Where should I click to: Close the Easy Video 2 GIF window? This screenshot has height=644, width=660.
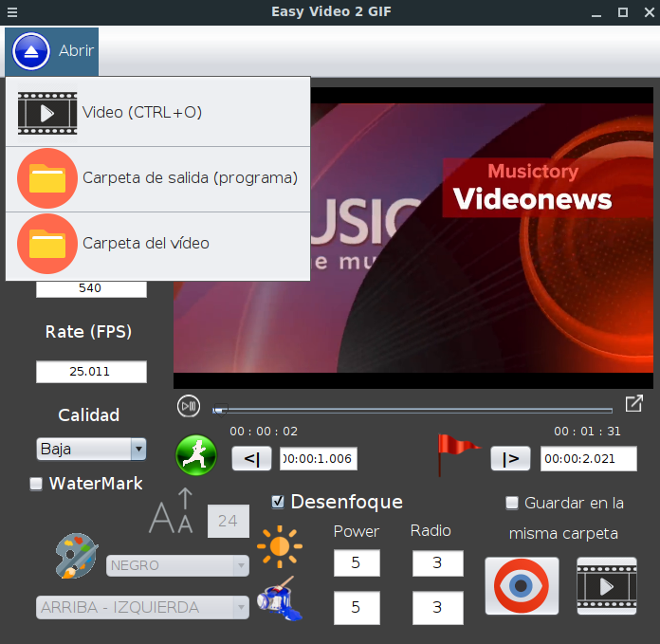pos(650,12)
